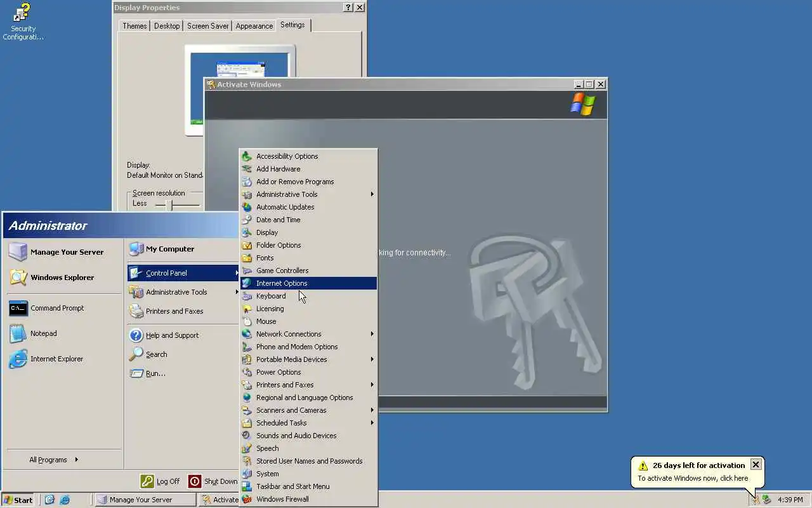Viewport: 812px width, 508px height.
Task: Click the activation keys tray icon
Action: (756, 500)
